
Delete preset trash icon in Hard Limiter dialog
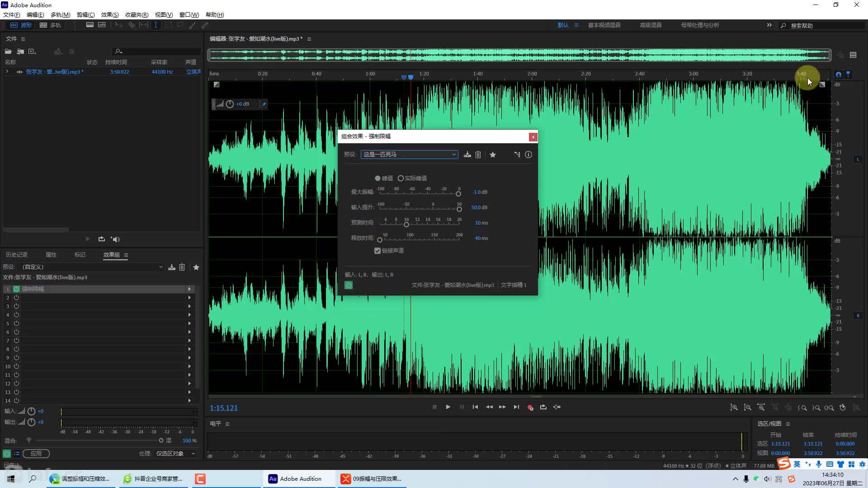tap(478, 155)
